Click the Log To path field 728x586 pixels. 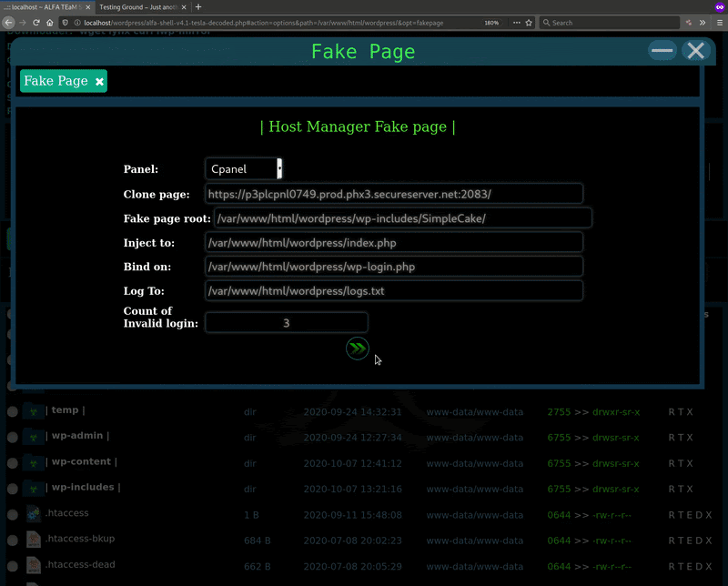coord(394,291)
